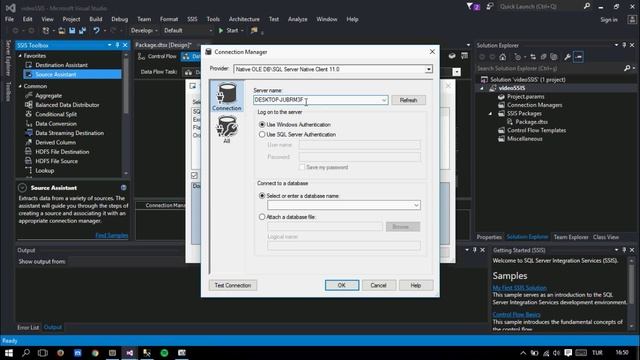The height and width of the screenshot is (360, 640).
Task: Click the taskbar search magnifier icon
Action: pos(26,353)
